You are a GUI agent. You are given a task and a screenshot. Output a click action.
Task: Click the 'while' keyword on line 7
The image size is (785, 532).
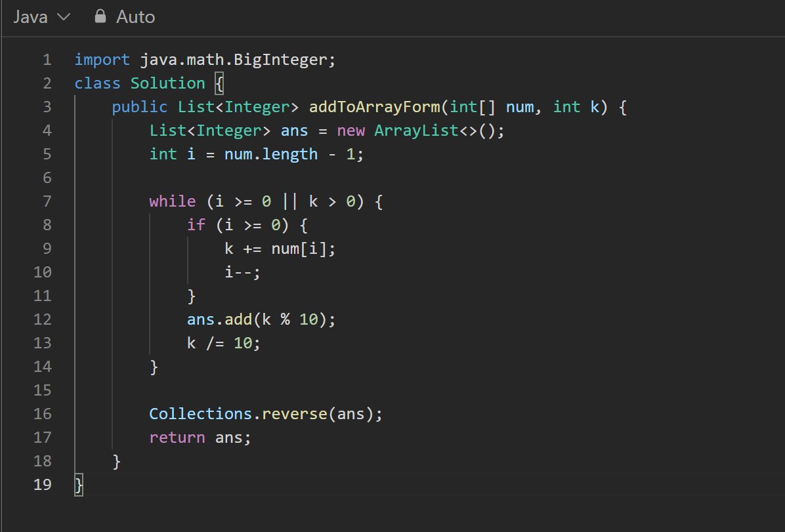172,201
